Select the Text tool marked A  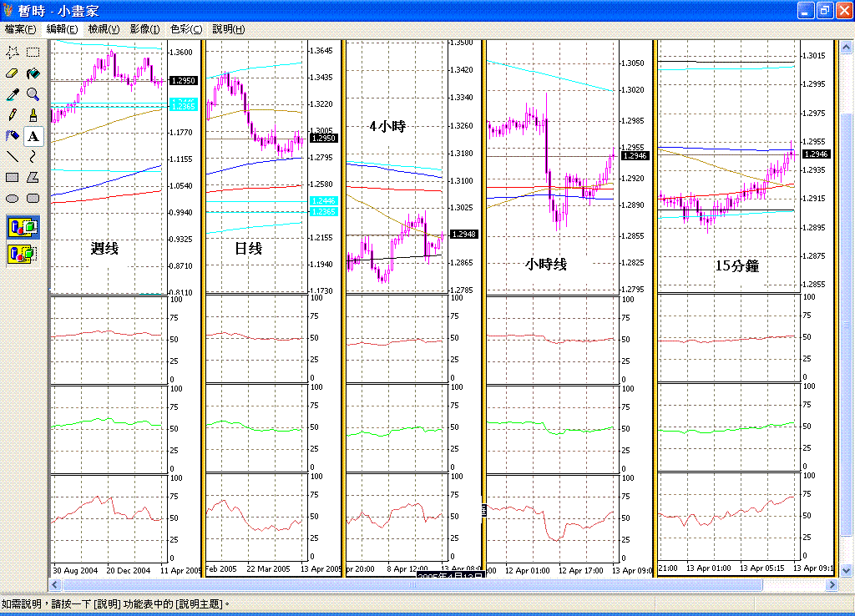pos(33,136)
